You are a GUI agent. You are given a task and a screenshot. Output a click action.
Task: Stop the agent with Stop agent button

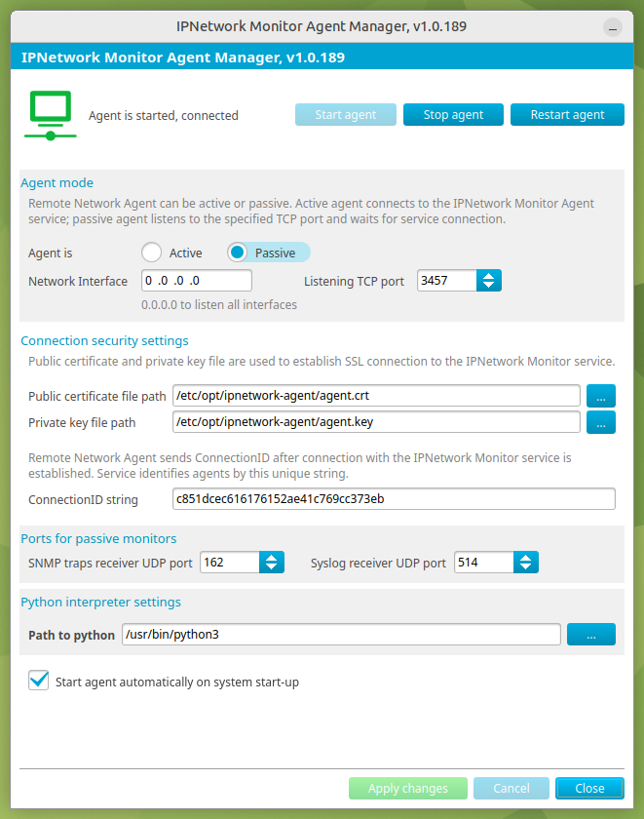pyautogui.click(x=453, y=114)
